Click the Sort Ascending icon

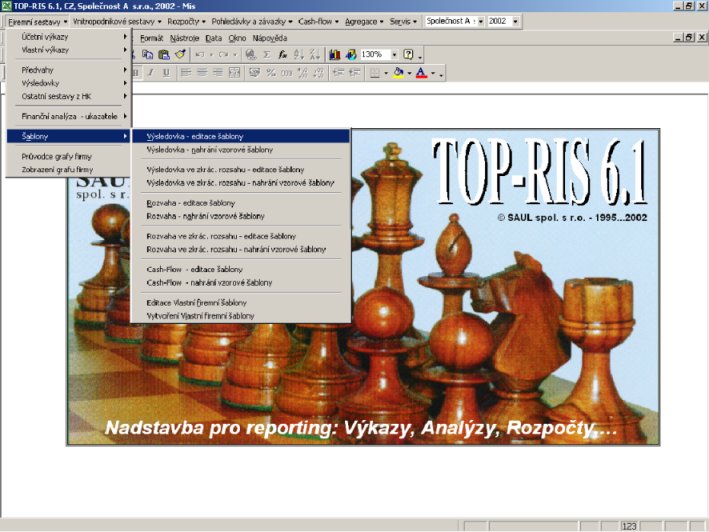point(299,55)
